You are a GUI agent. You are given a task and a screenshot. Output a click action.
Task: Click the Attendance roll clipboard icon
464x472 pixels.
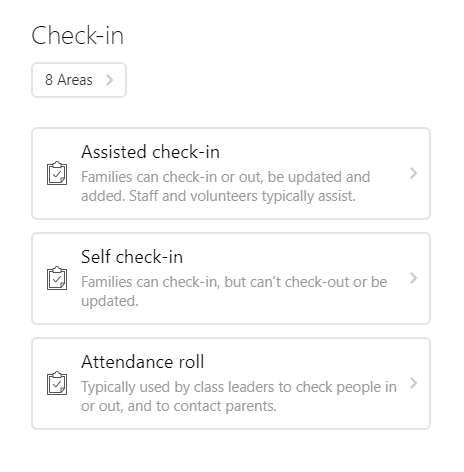tap(57, 383)
